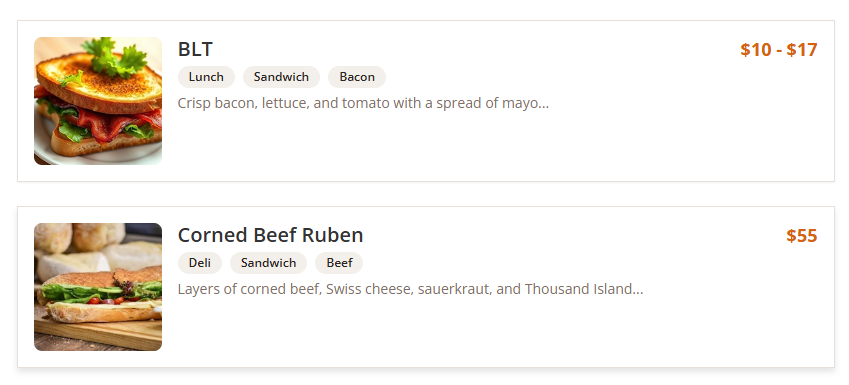Click the $10 - $17 price range
This screenshot has height=385, width=849.
tap(779, 50)
